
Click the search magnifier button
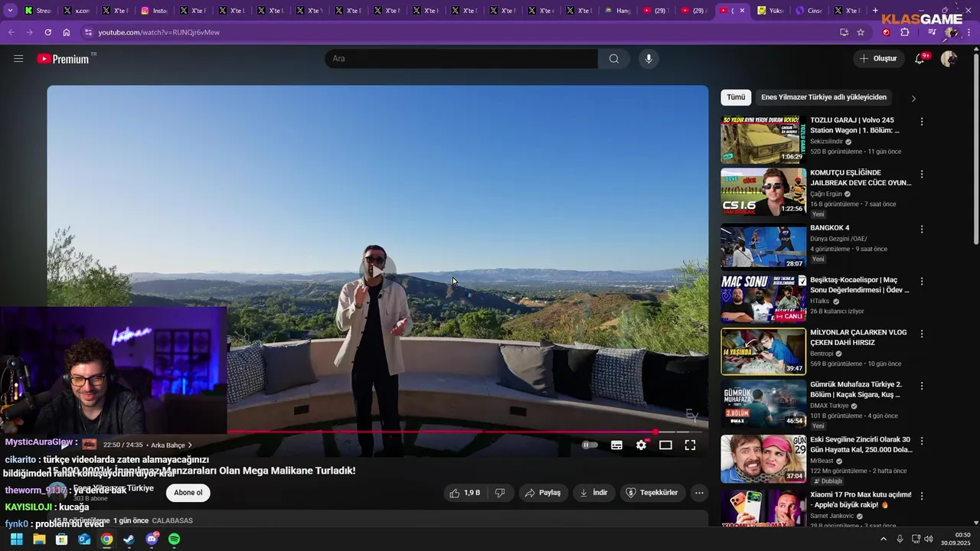point(614,59)
